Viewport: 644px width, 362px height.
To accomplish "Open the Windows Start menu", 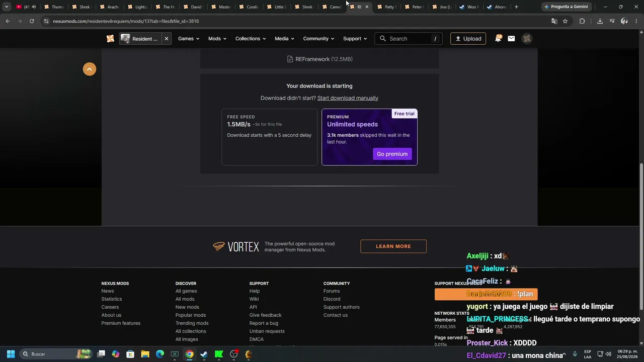I will click(x=11, y=354).
